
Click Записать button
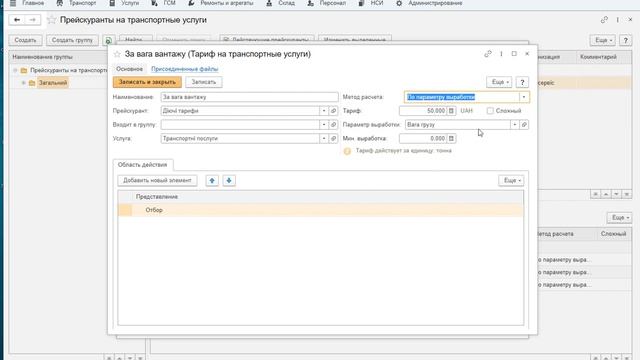(204, 82)
